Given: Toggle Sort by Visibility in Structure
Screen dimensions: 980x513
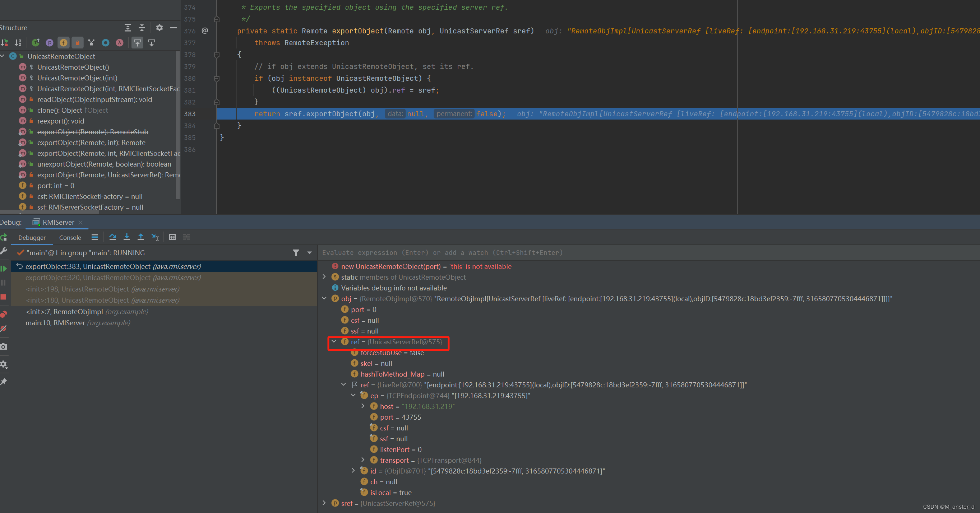Looking at the screenshot, I should tap(5, 43).
